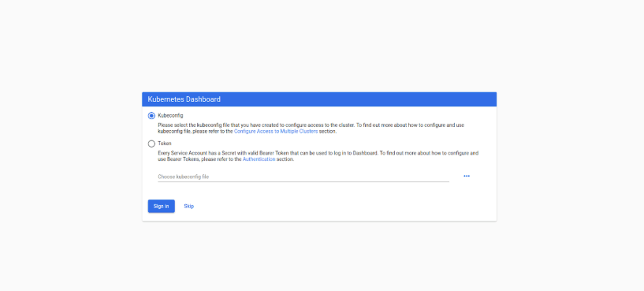
Task: Open Configure Access to Multiple Clusters link
Action: 276,132
